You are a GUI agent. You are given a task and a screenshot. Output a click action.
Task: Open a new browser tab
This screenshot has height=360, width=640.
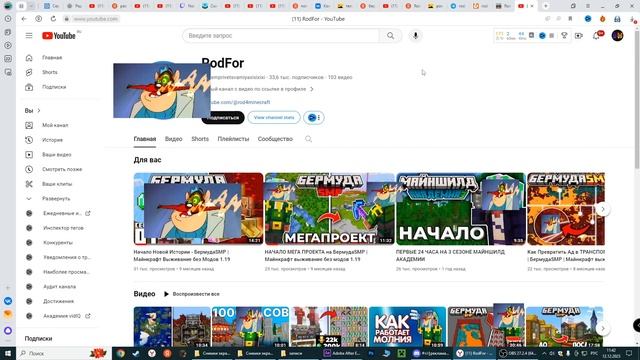546,6
